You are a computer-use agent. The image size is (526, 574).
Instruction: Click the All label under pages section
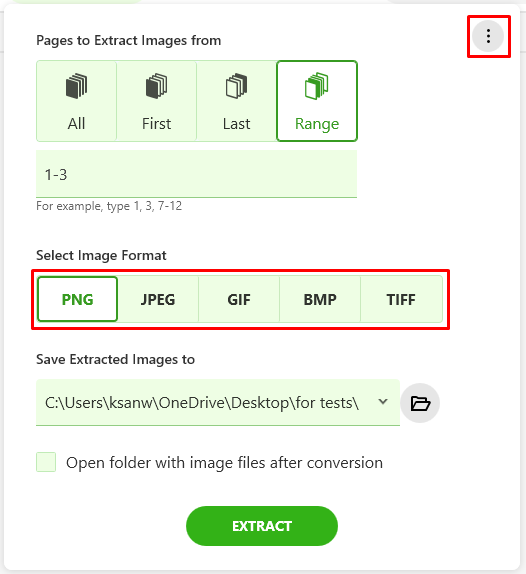76,124
